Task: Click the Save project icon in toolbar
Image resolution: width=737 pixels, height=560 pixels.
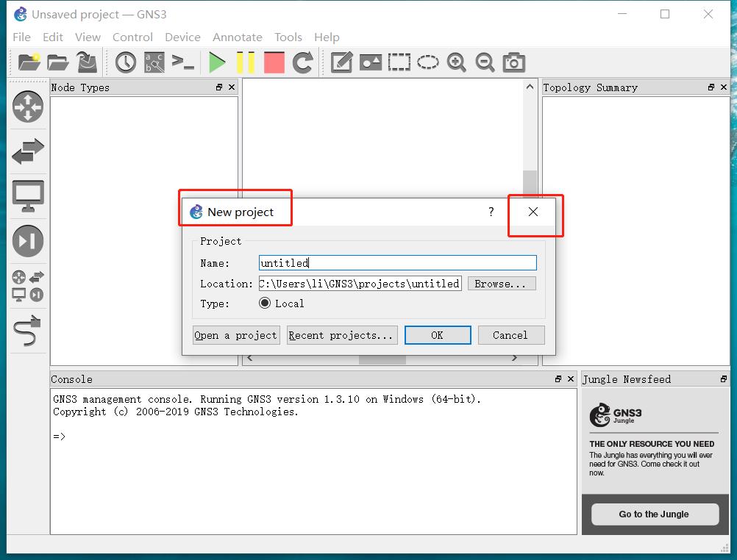Action: click(87, 62)
